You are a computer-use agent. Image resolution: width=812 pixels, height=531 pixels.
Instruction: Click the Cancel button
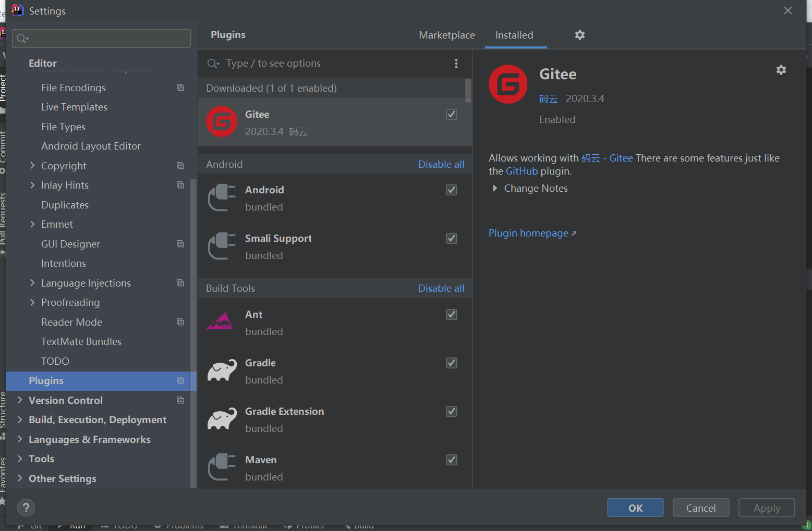701,508
